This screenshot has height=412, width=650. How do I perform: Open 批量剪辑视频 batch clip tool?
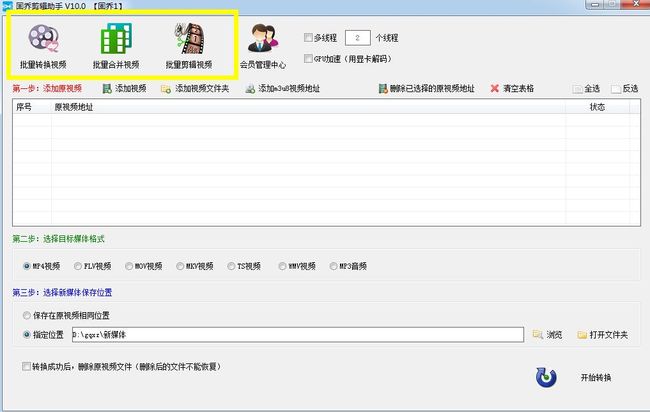click(x=189, y=46)
